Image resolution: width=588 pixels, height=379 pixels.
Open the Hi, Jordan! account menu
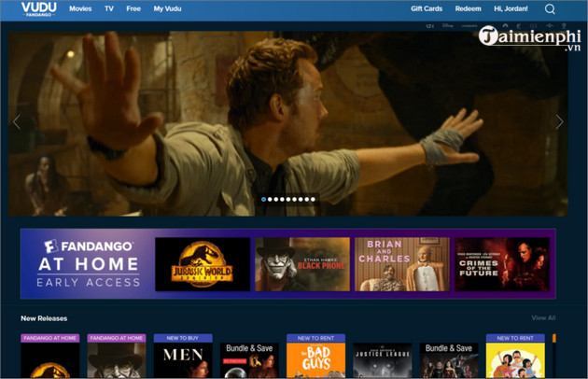[511, 8]
